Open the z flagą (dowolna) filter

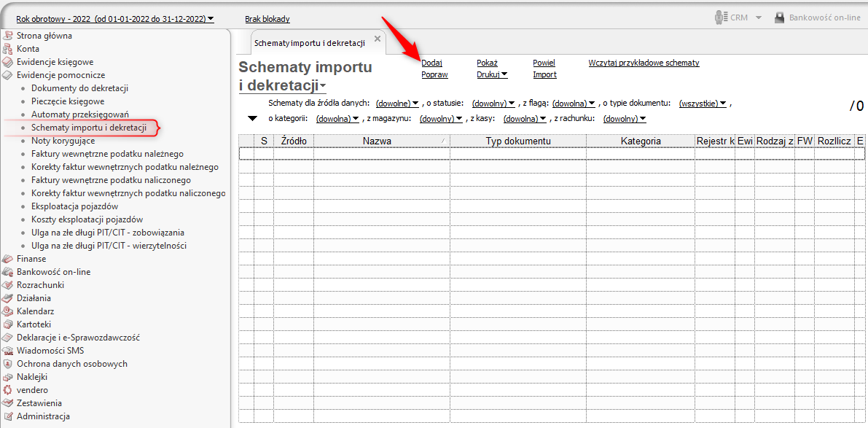(574, 103)
